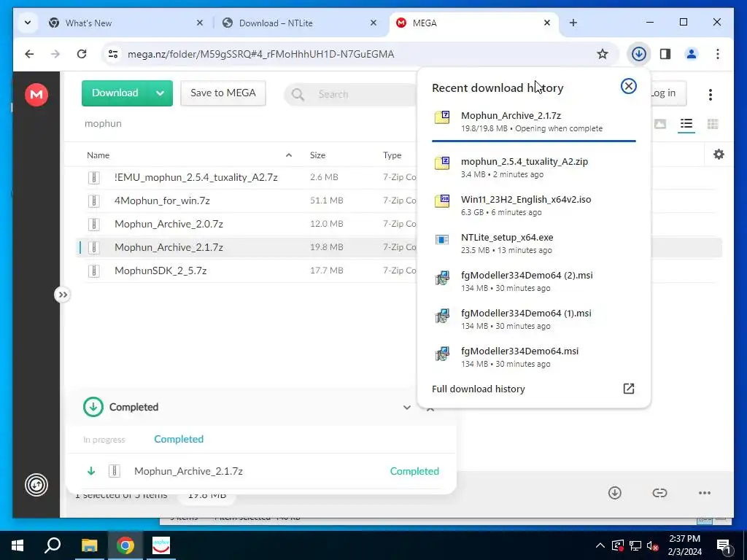The width and height of the screenshot is (747, 560).
Task: Close the Recent download history popup
Action: [628, 86]
